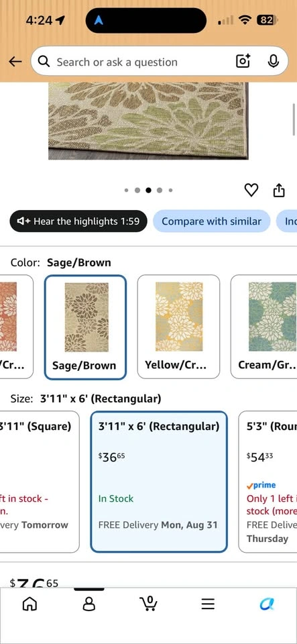Tap the last image carousel dot
Viewport: 297px width, 644px height.
coord(171,190)
